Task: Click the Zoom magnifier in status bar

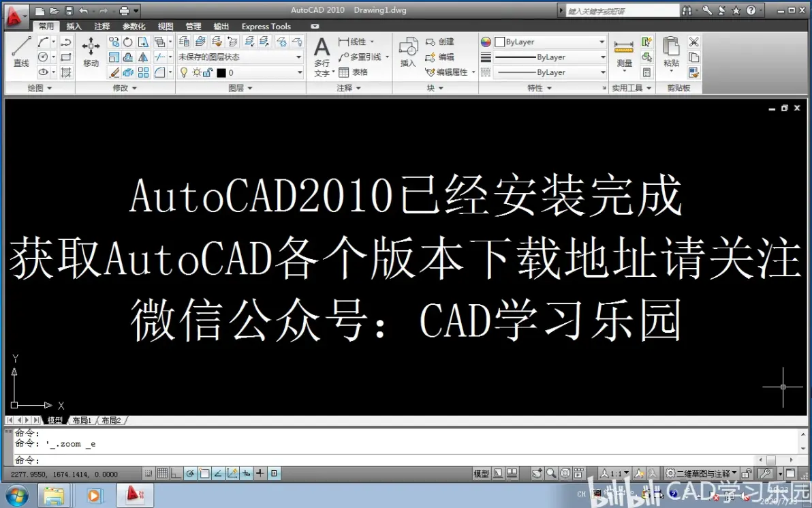Action: (551, 473)
